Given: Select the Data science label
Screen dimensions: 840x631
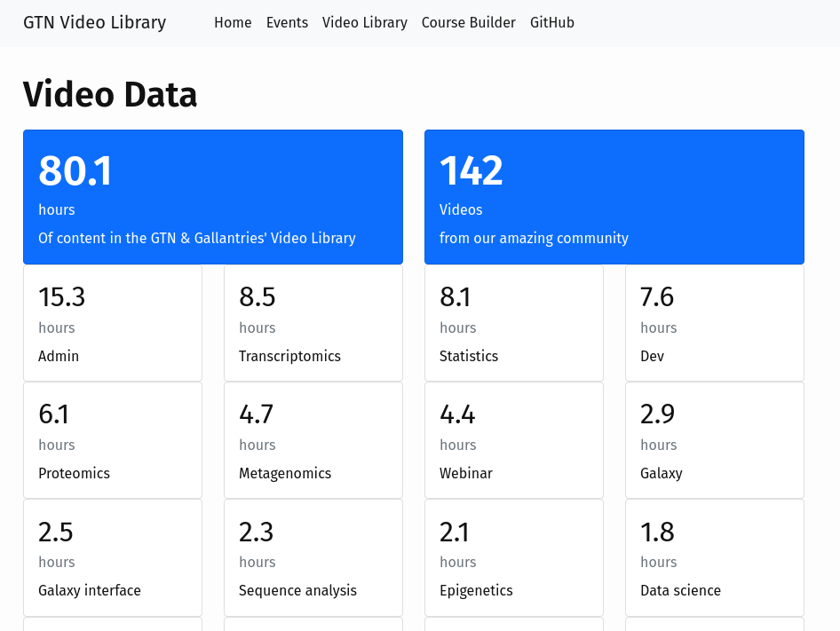Looking at the screenshot, I should [x=680, y=590].
